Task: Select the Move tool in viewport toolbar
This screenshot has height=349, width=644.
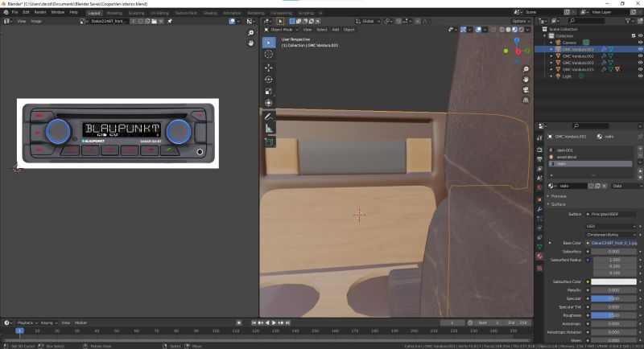Action: [x=269, y=68]
